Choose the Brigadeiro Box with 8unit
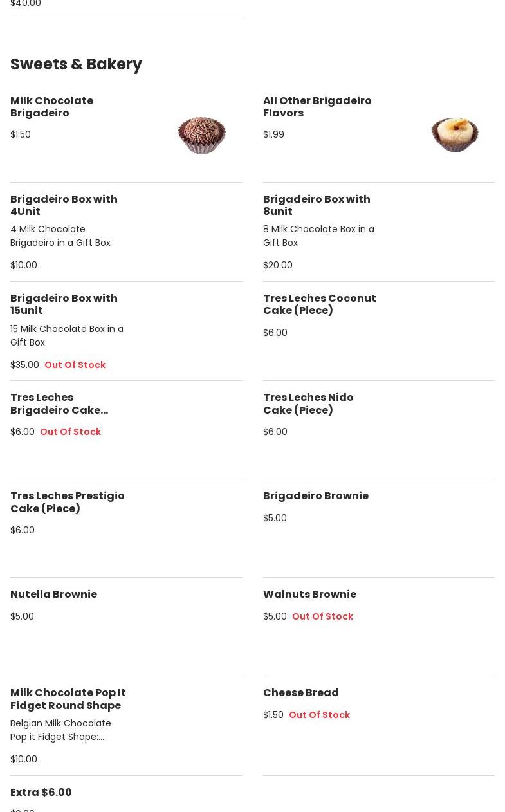 317,205
